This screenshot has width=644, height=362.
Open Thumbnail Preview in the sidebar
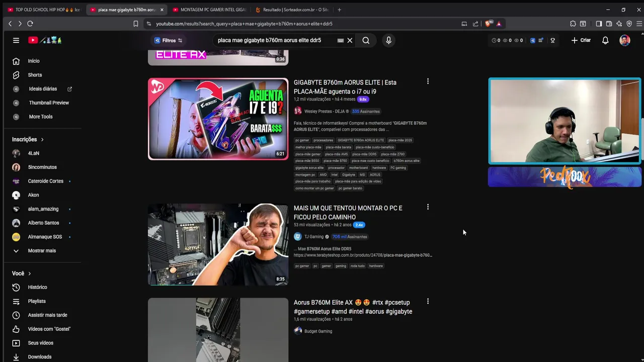49,103
